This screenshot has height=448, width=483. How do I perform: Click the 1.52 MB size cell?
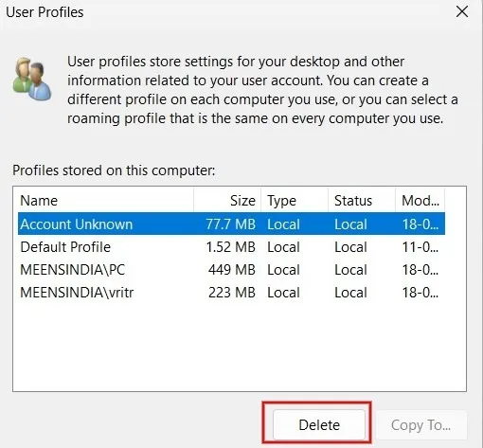pyautogui.click(x=230, y=247)
